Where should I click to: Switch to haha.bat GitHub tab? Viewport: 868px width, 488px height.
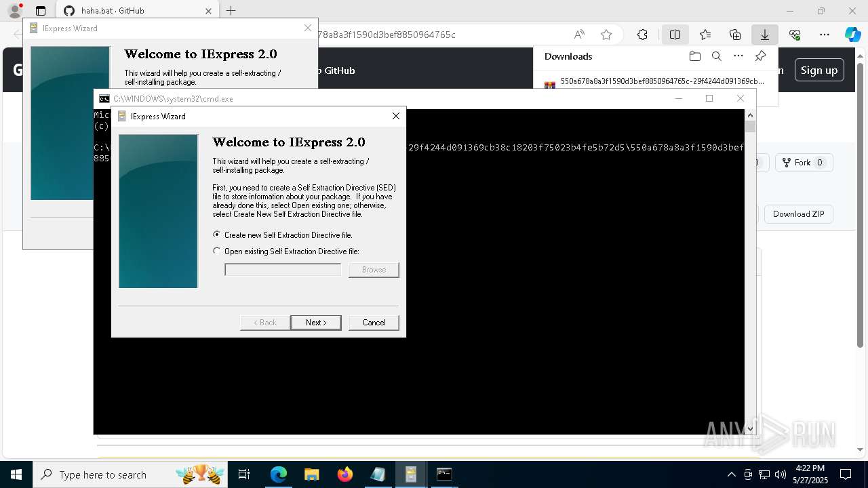pos(130,11)
